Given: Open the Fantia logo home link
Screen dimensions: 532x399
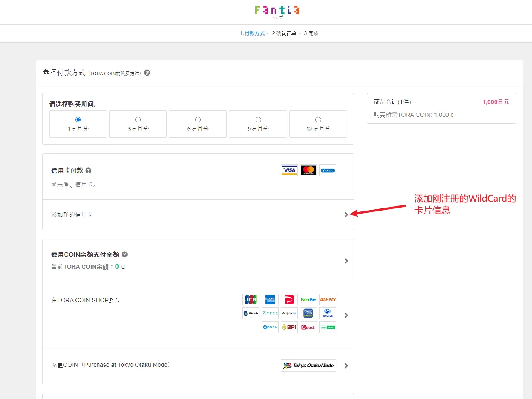Looking at the screenshot, I should (277, 9).
